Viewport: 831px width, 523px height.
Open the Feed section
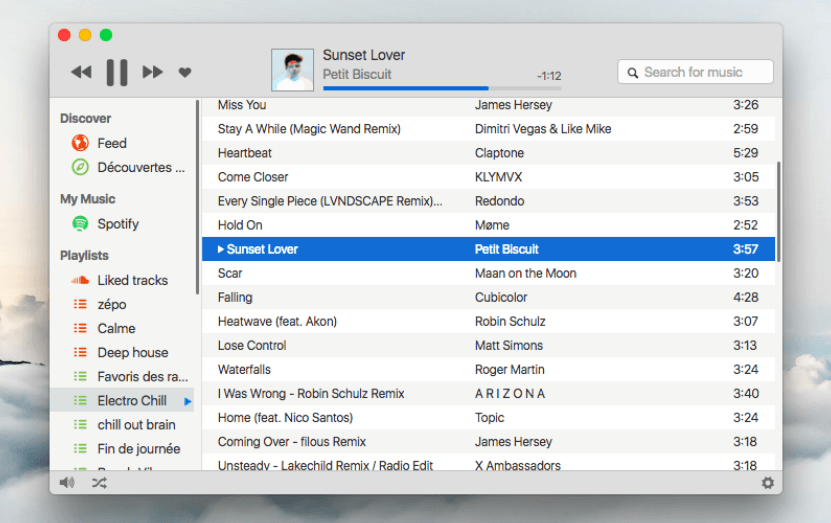[111, 143]
